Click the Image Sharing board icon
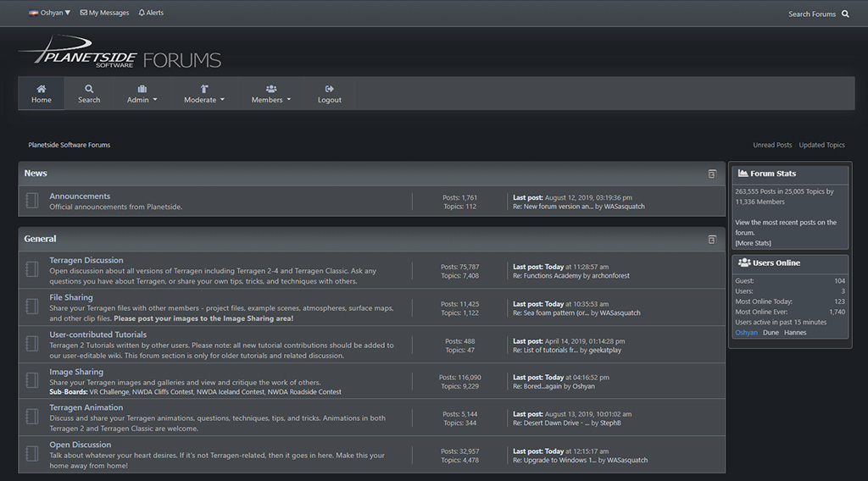 32,380
